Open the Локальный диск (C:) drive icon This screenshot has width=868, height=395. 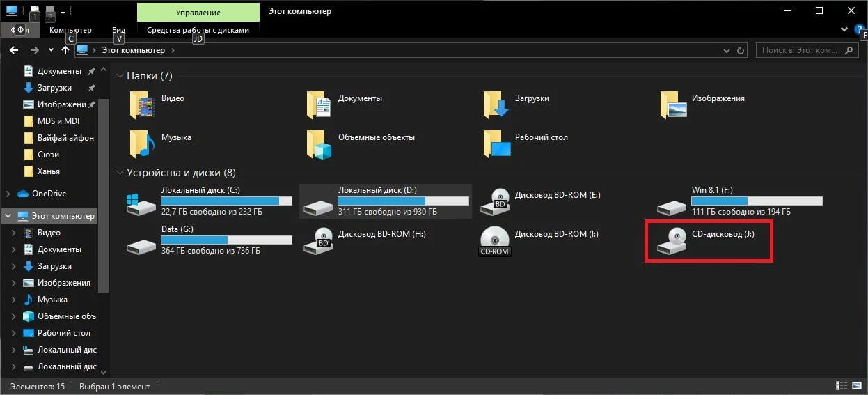(x=141, y=201)
